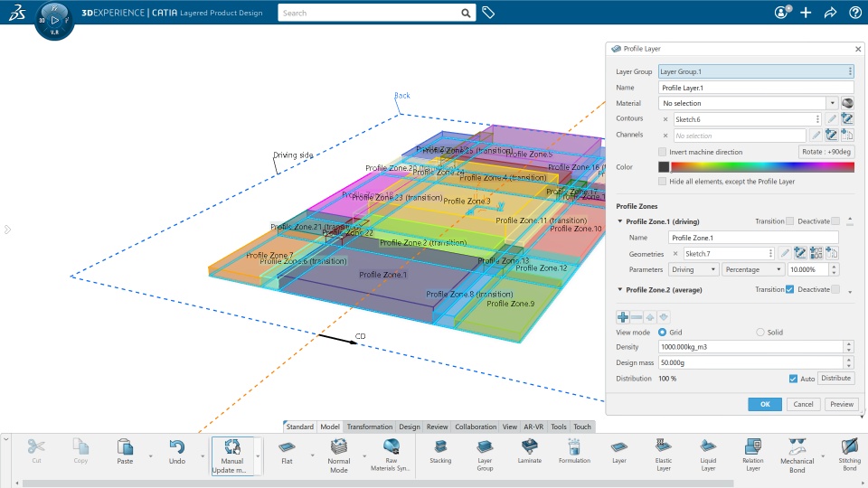This screenshot has height=488, width=868.
Task: Click the Profile Layer Name field
Action: [756, 88]
